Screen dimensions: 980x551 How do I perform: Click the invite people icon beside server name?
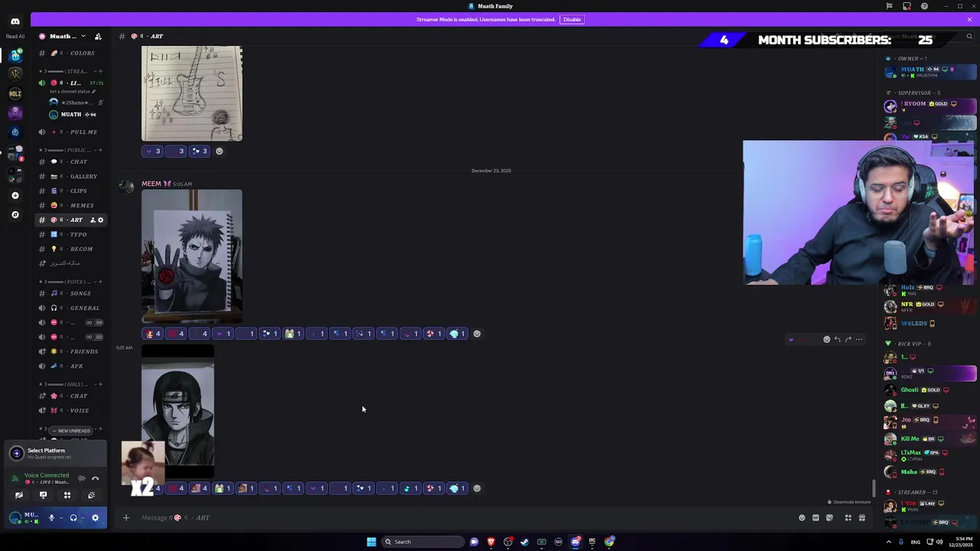[x=98, y=36]
